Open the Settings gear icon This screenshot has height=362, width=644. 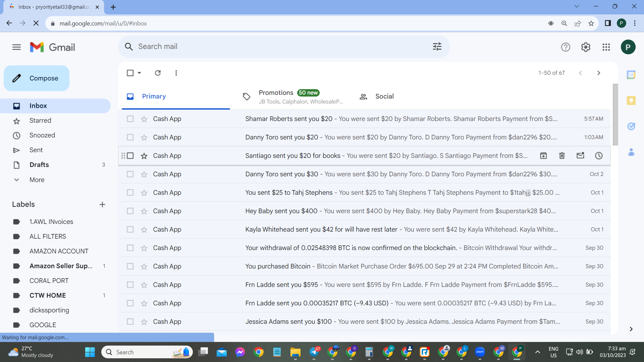tap(586, 47)
